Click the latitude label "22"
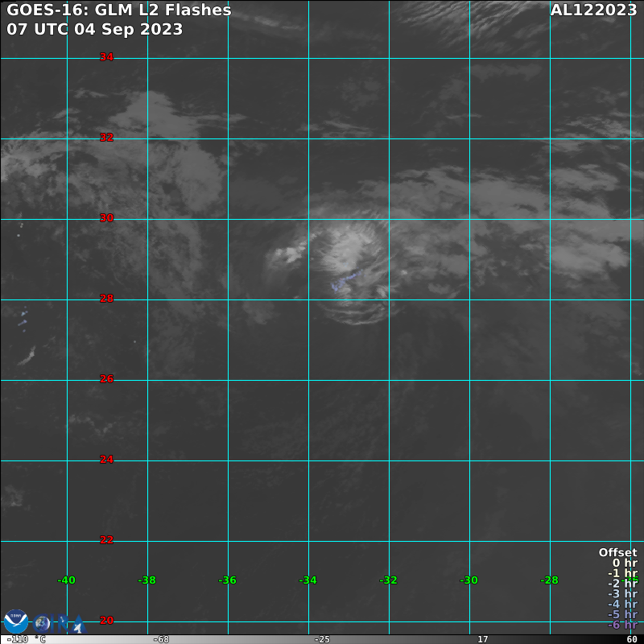The height and width of the screenshot is (644, 644). click(x=106, y=540)
